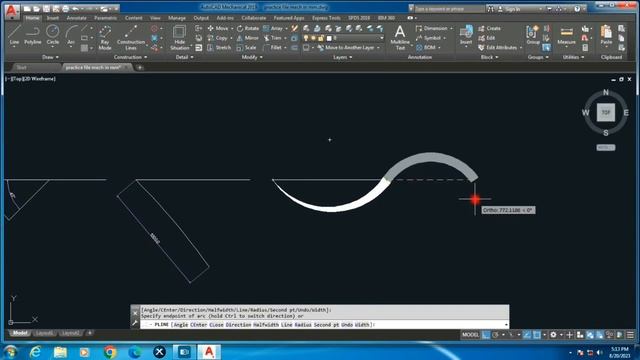Click the MODEL status bar button
Image resolution: width=640 pixels, height=360 pixels.
pos(470,335)
